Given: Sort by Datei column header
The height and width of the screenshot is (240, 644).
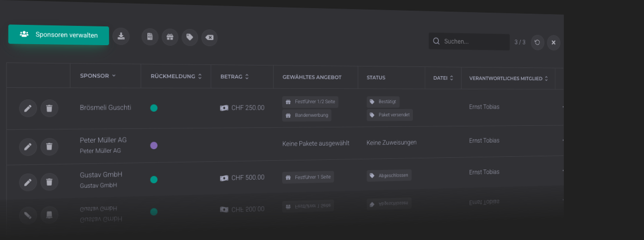Looking at the screenshot, I should 443,78.
